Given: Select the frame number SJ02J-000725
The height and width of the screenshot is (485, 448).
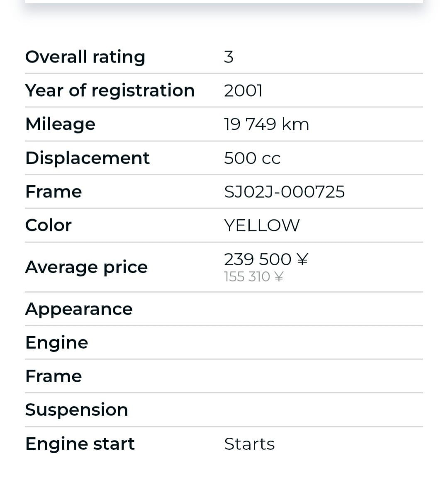Looking at the screenshot, I should click(284, 192).
